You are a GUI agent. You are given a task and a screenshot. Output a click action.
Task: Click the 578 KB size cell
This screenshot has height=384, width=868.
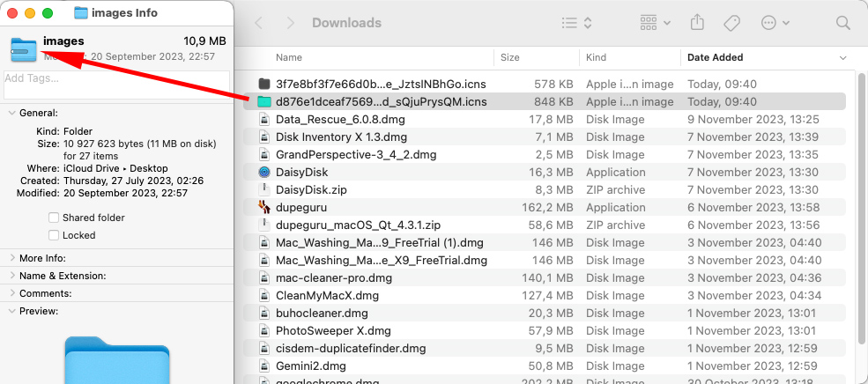tap(553, 84)
